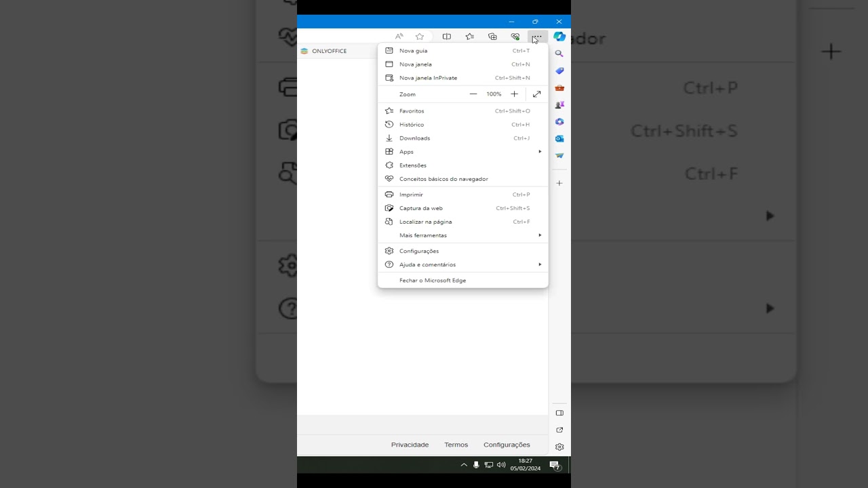Open the Termos footer link
Image resolution: width=868 pixels, height=488 pixels.
(x=456, y=445)
